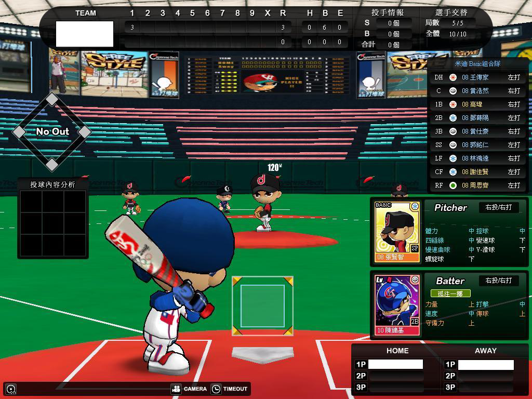Toggle the sound icon at bottom-left corner
The width and height of the screenshot is (532, 399).
tap(11, 389)
